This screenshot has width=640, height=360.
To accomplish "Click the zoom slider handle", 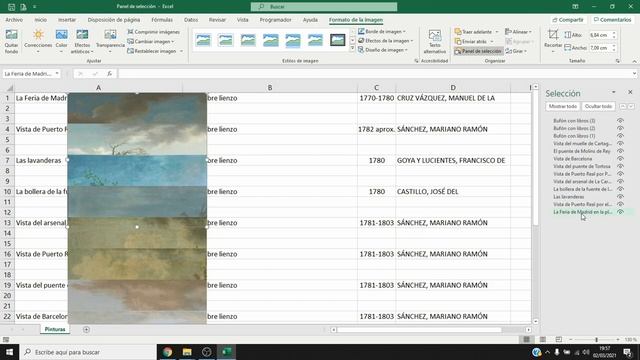I will tap(596, 339).
